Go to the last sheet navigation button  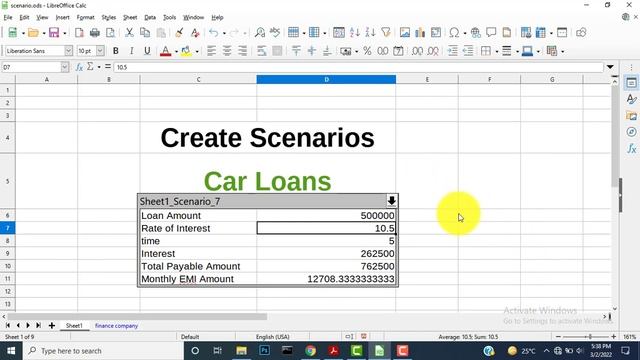tap(38, 325)
